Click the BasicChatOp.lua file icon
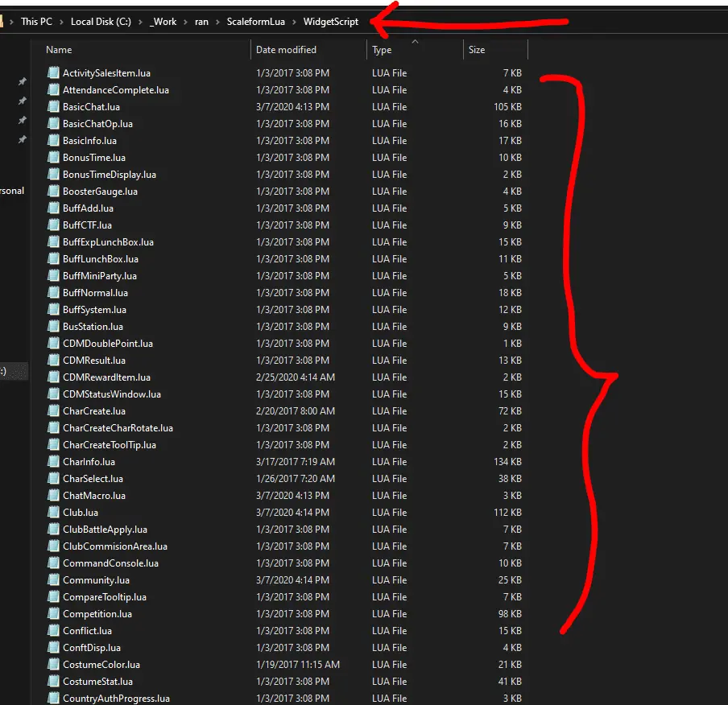Viewport: 728px width, 705px height. click(x=54, y=123)
